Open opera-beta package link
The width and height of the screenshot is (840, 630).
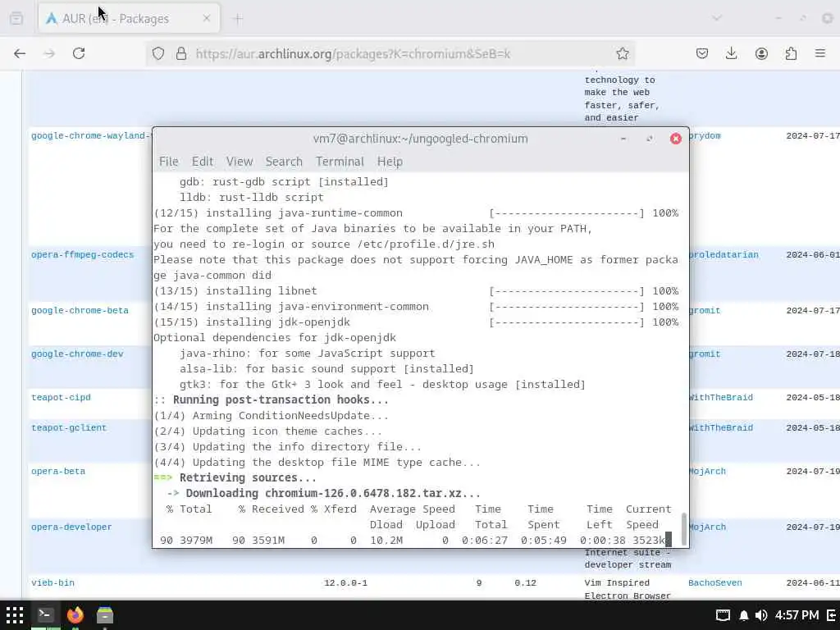pos(58,472)
